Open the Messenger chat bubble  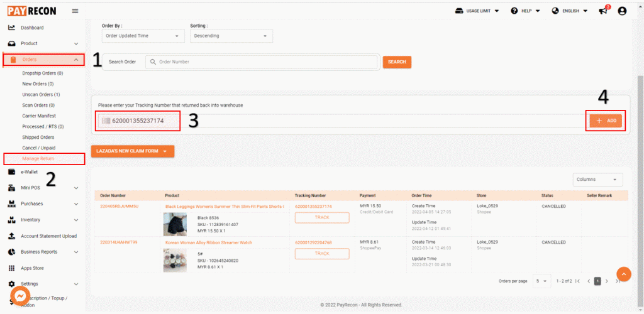20,296
